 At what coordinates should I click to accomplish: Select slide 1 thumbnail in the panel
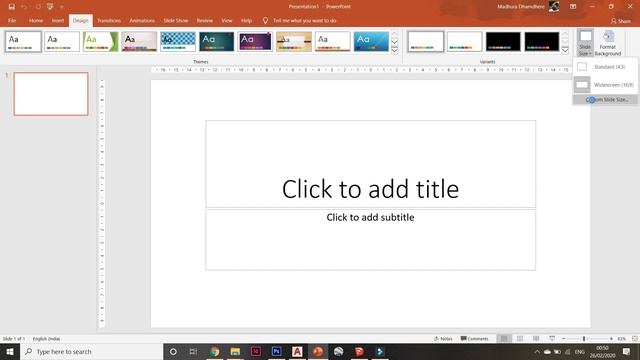coord(51,94)
